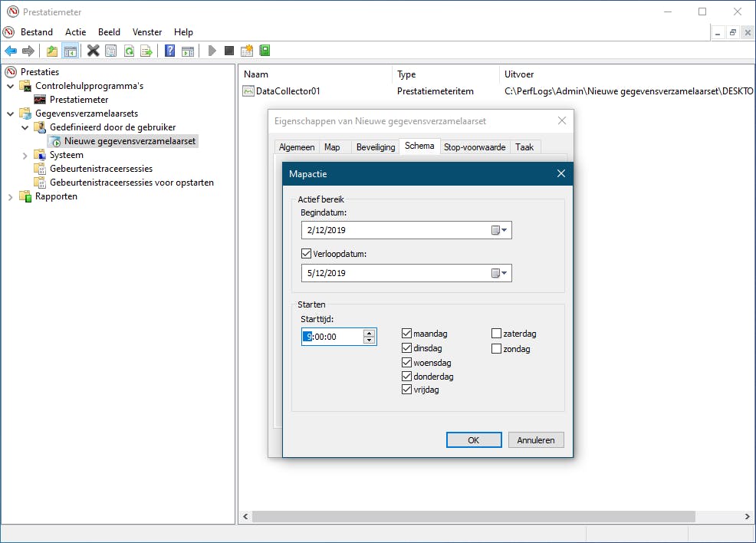Click the OK button
Screen dimensions: 756x543
473,440
